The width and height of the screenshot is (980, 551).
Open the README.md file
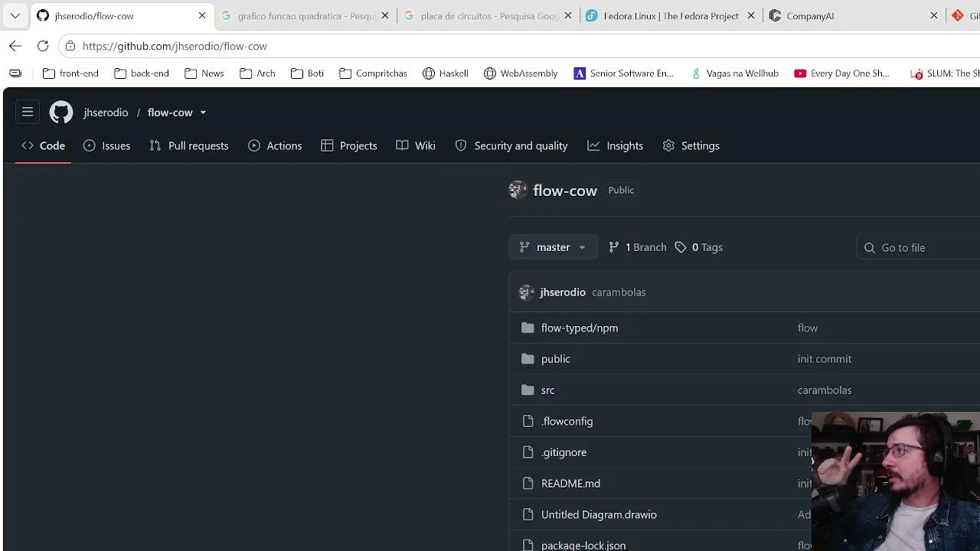click(571, 484)
